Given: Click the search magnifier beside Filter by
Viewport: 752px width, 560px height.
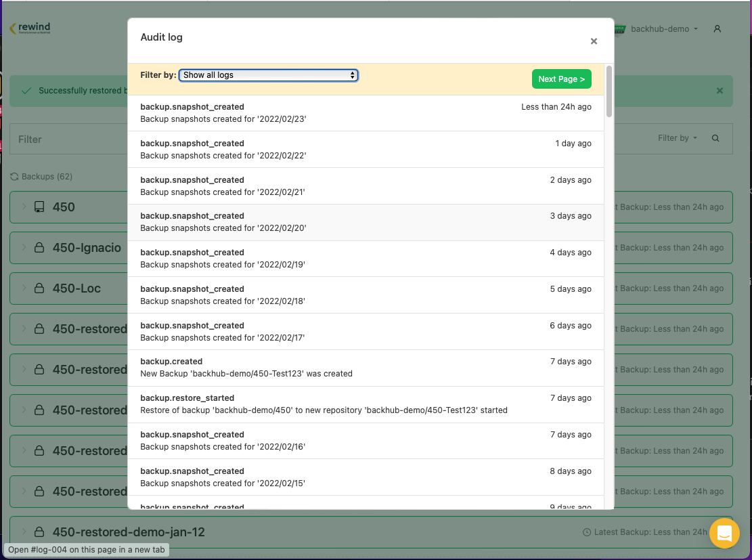Looking at the screenshot, I should coord(715,137).
